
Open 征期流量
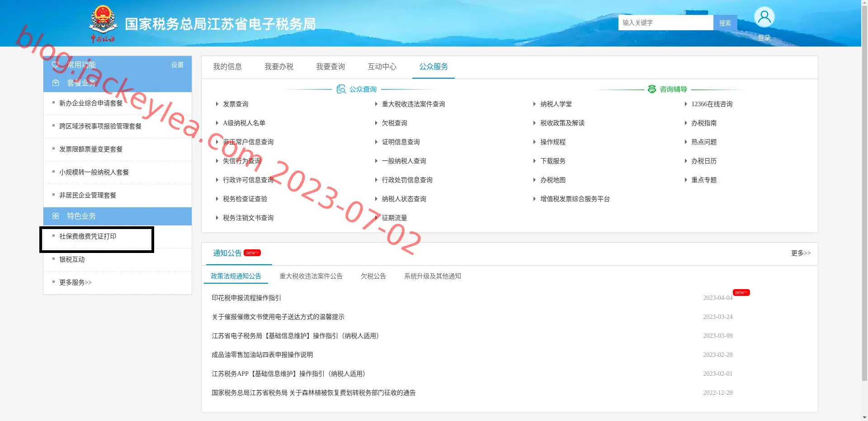click(394, 218)
